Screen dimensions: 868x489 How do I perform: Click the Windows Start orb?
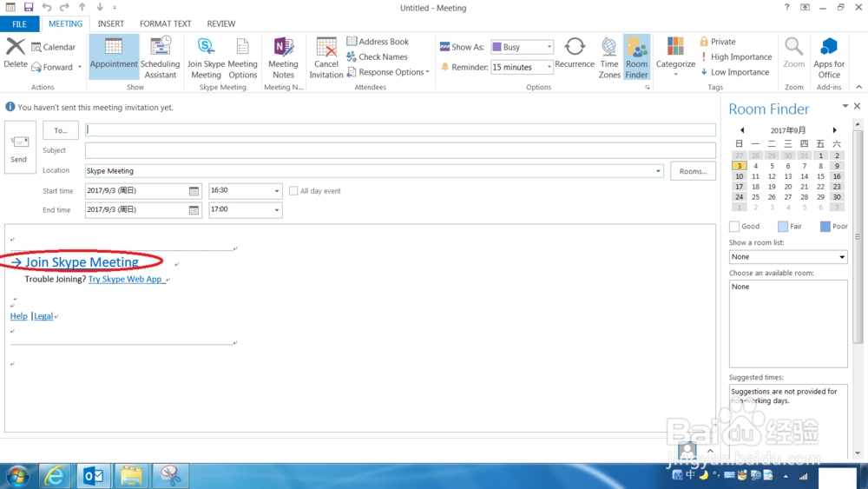(x=17, y=476)
